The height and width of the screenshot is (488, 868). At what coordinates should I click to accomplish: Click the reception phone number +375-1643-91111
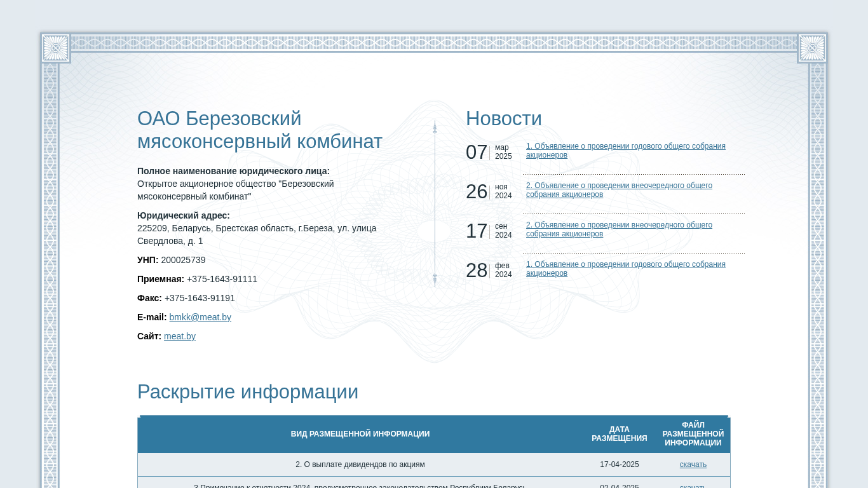(222, 279)
